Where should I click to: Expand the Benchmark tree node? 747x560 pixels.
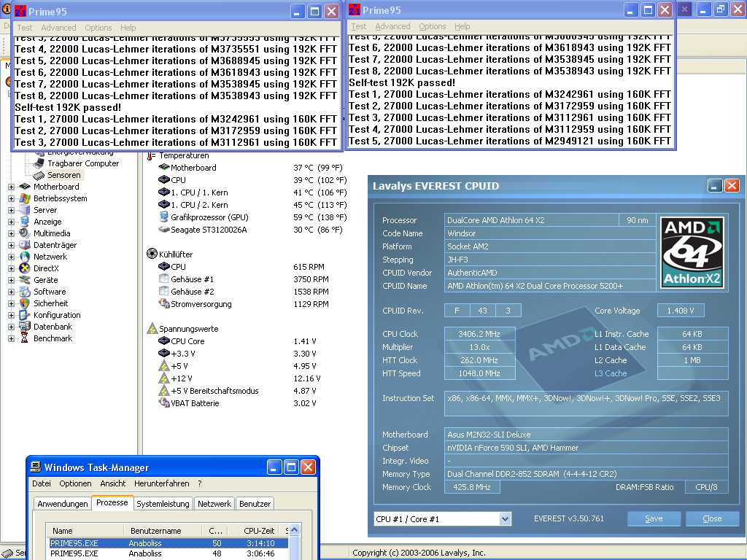coord(11,338)
